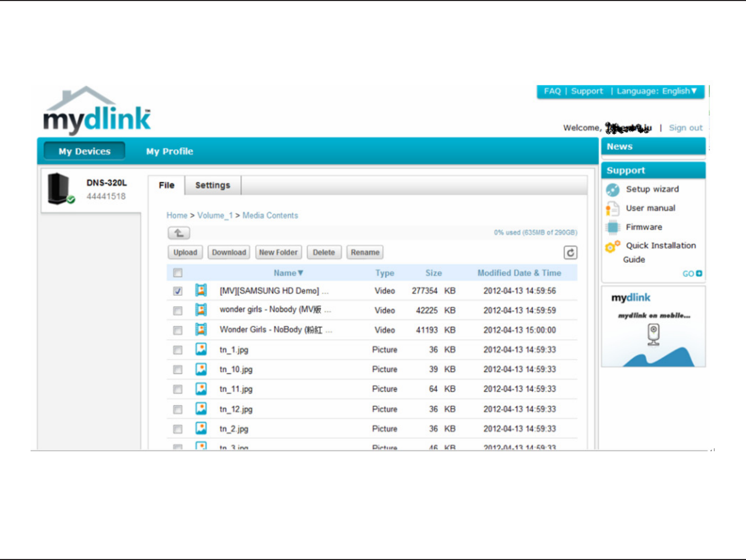
Task: Click the Size column header
Action: point(434,273)
